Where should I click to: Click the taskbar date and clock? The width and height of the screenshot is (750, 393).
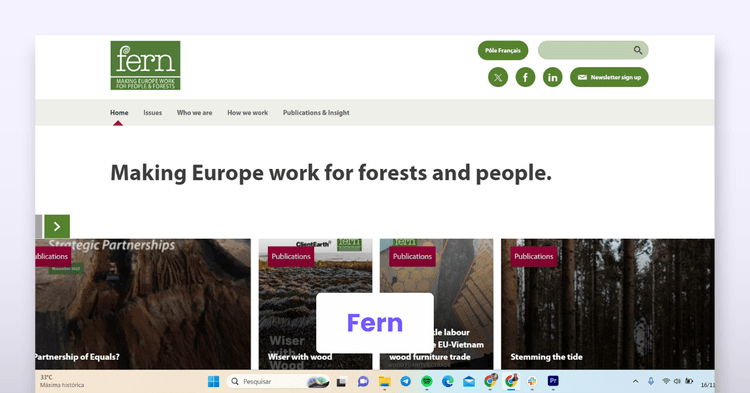coord(708,384)
